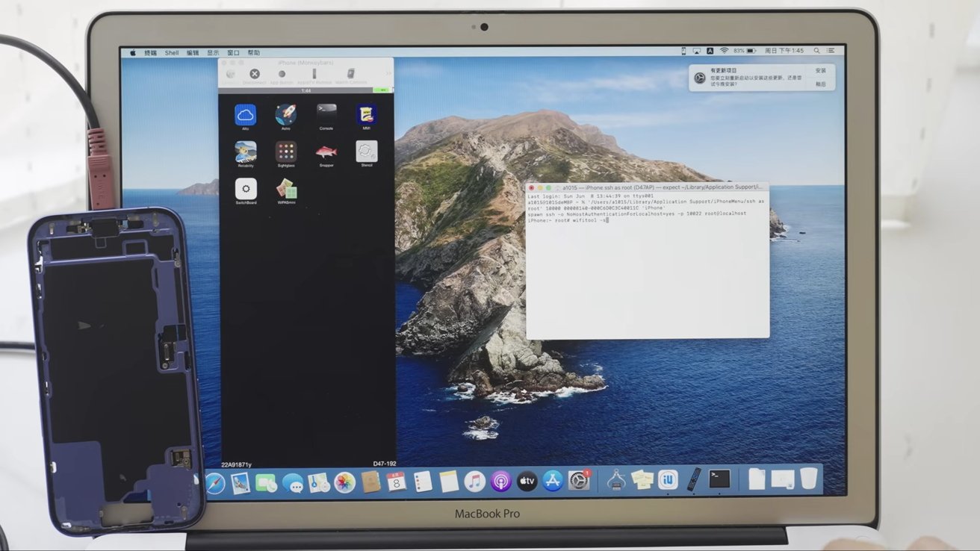Click in the Terminal command prompt
This screenshot has width=980, height=551.
click(607, 220)
